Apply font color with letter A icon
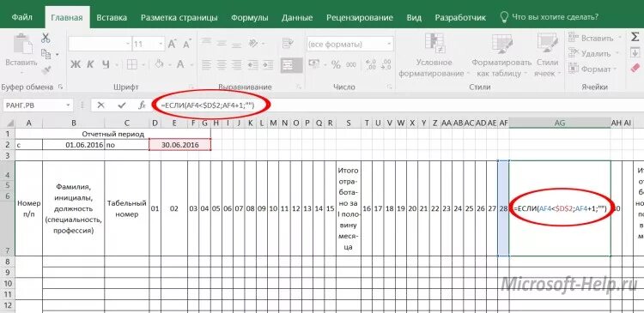Viewport: 644px width, 313px height. pyautogui.click(x=180, y=64)
